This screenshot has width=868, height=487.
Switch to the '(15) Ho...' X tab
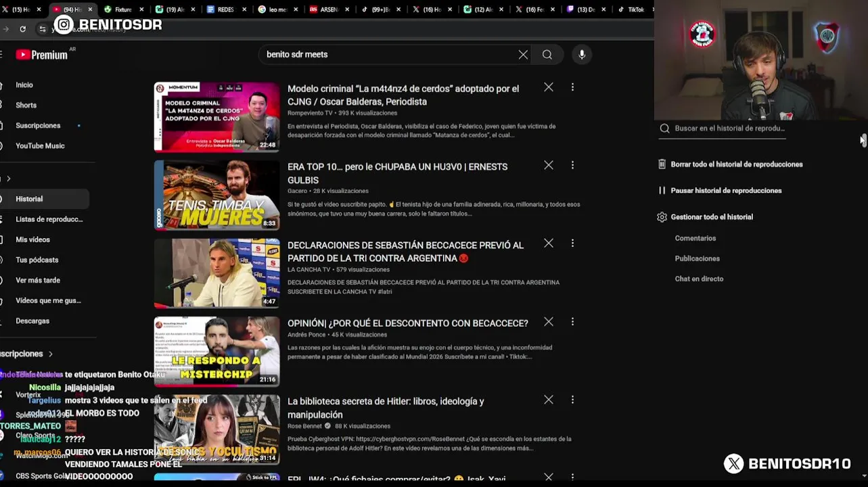click(x=20, y=9)
